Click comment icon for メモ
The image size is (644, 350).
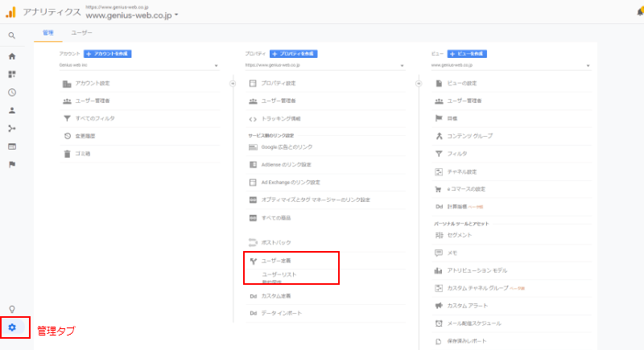[439, 253]
